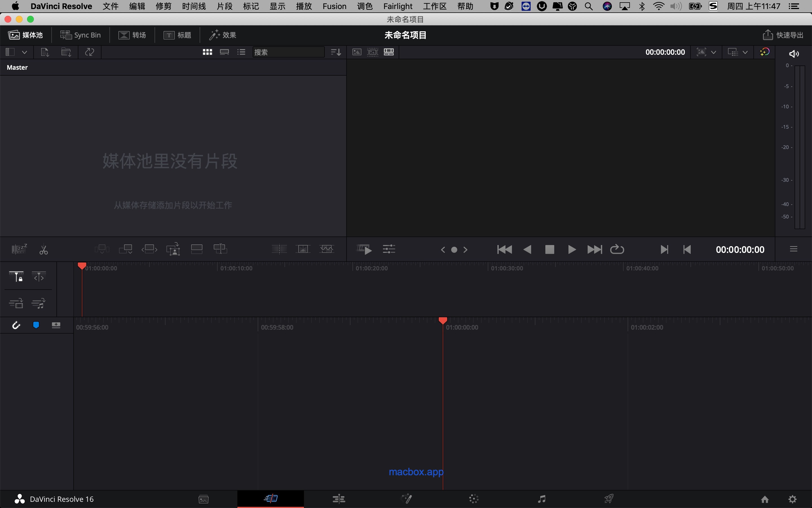Click the close up edit icon
The image size is (812, 508).
point(173,249)
